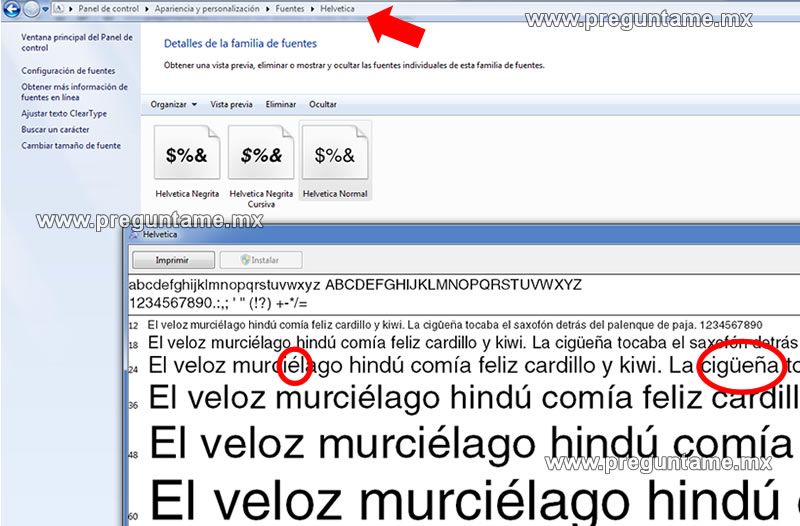Select the Helvetica Negrita Cursiva font icon
The height and width of the screenshot is (526, 800).
tap(261, 153)
